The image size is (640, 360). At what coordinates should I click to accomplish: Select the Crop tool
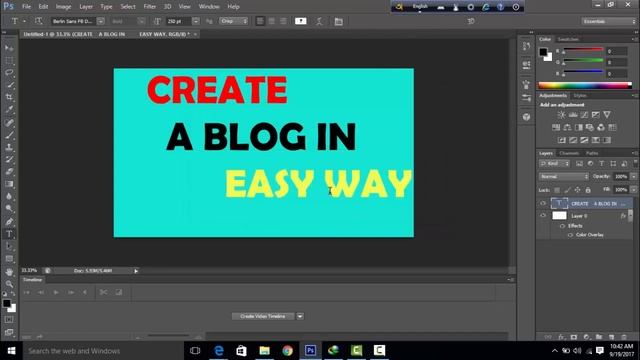tap(9, 97)
